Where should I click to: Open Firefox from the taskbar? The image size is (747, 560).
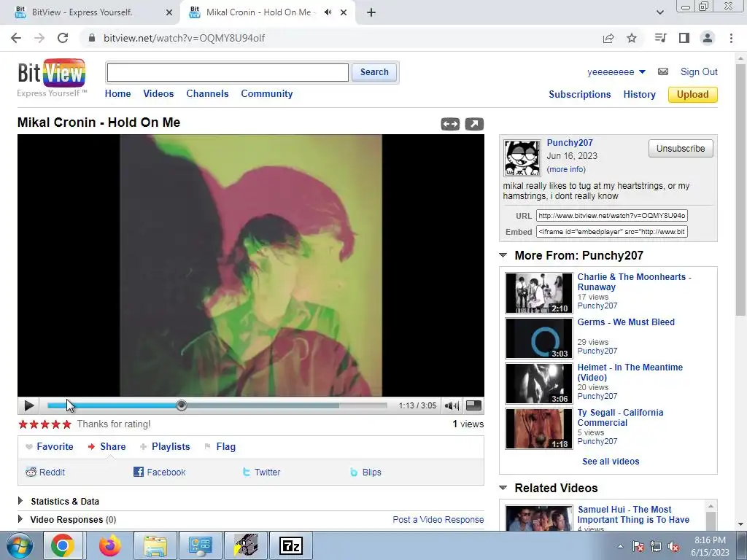110,545
